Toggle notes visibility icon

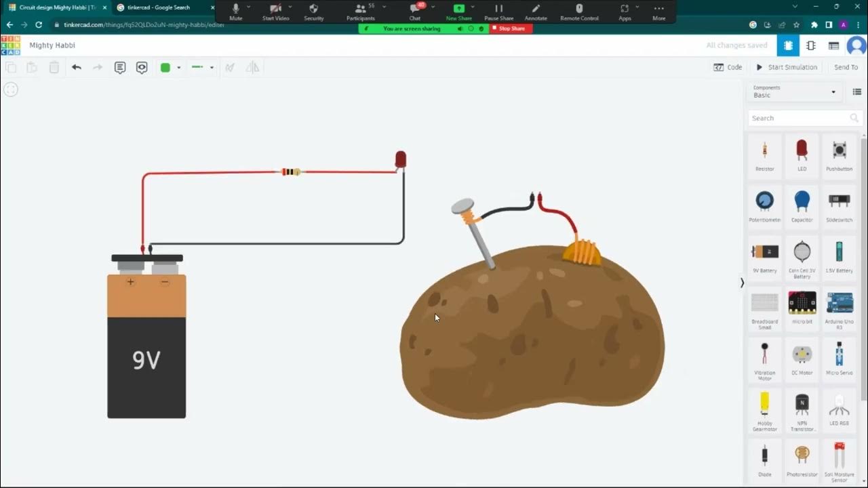point(142,67)
